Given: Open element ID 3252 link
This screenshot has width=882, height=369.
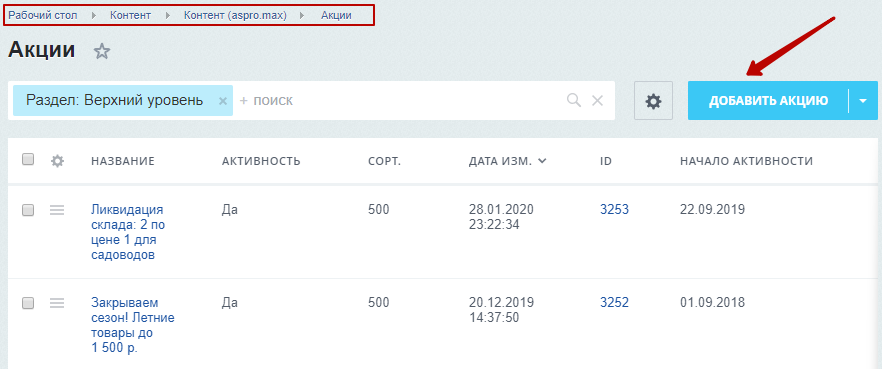Looking at the screenshot, I should (x=614, y=303).
